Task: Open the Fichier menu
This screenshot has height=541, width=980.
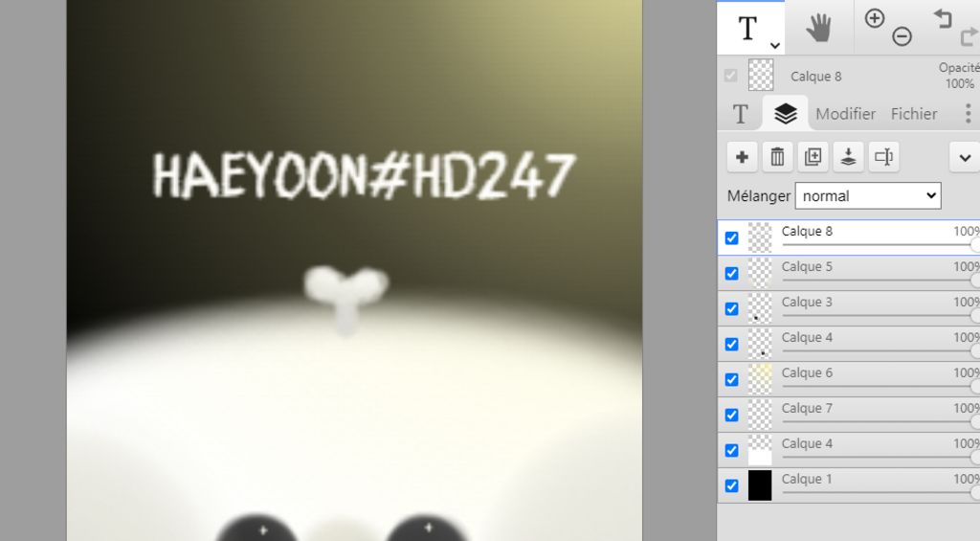Action: click(x=914, y=114)
